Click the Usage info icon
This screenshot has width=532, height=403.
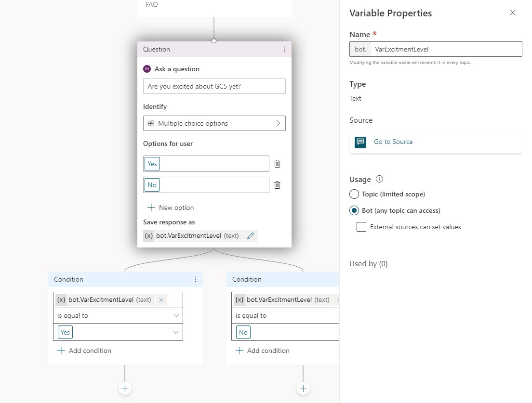point(379,179)
